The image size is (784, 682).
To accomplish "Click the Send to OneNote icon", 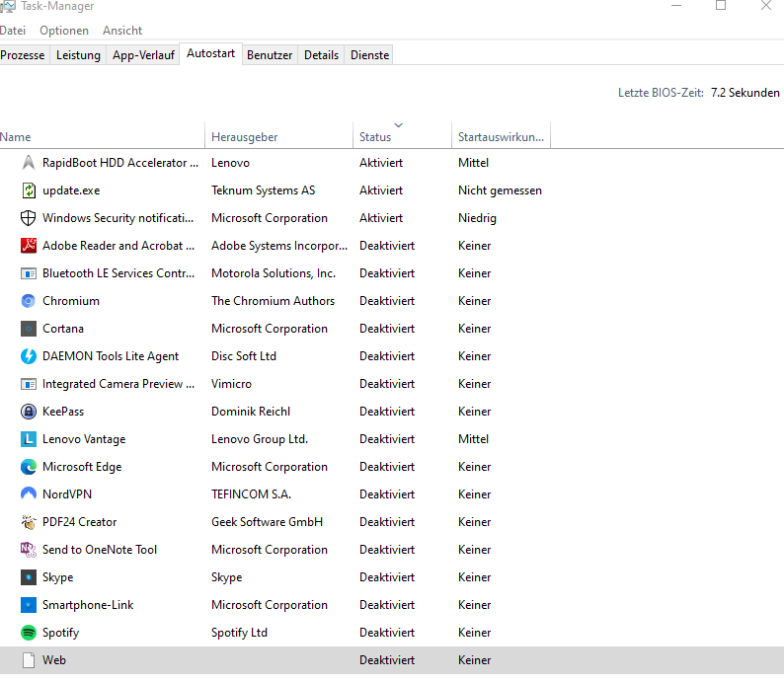I will pos(29,550).
